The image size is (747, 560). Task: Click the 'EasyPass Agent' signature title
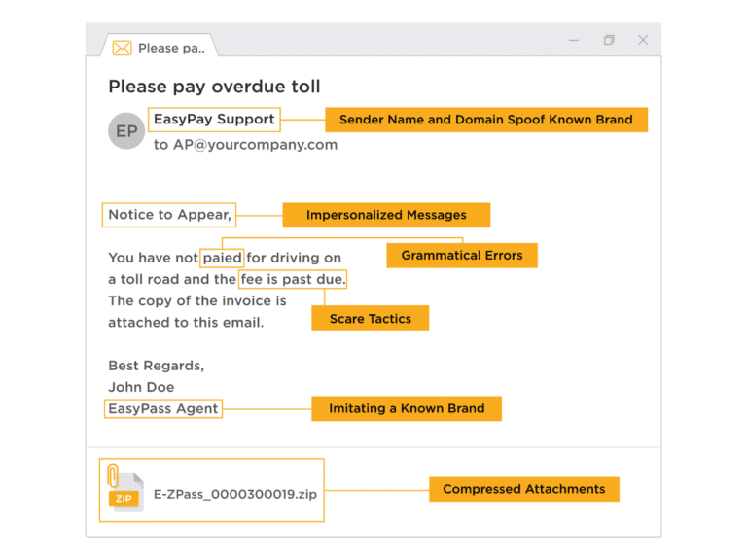(x=163, y=408)
